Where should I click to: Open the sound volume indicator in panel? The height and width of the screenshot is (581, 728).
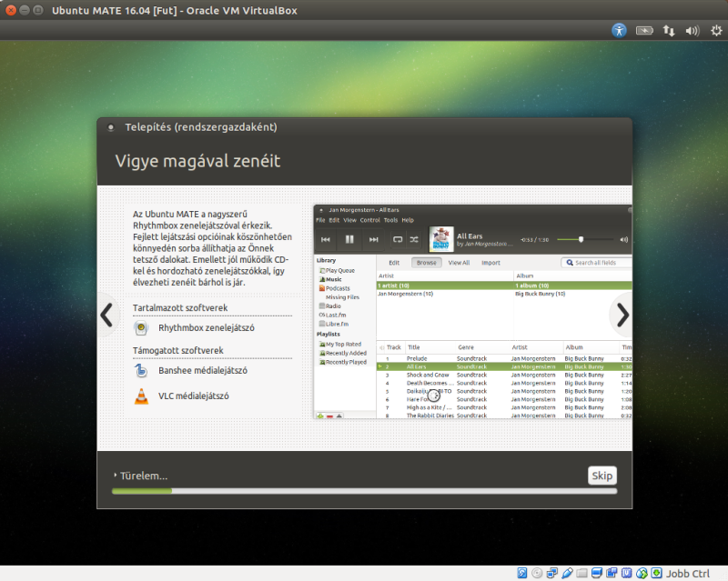click(x=693, y=31)
